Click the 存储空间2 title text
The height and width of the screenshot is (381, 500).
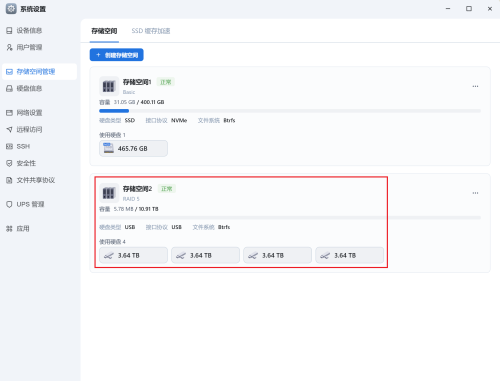click(x=137, y=189)
